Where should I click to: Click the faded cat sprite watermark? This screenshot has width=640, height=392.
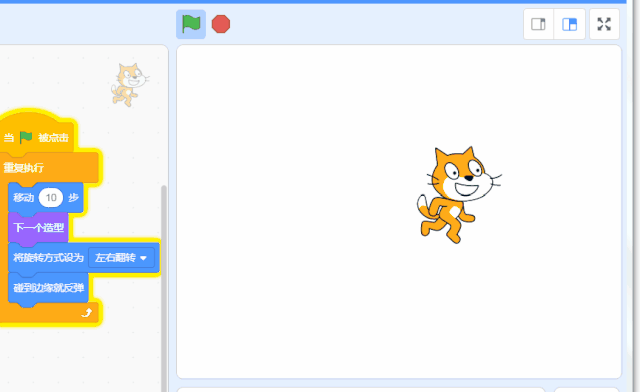coord(130,85)
